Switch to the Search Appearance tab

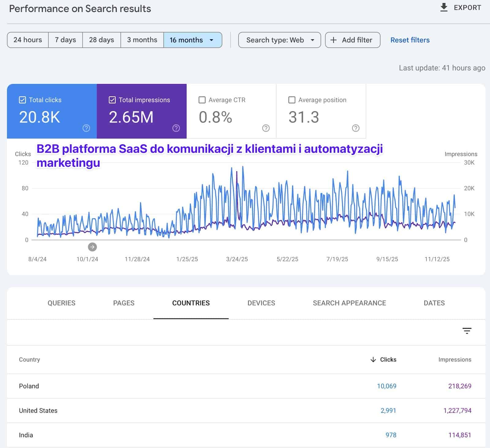coord(349,303)
